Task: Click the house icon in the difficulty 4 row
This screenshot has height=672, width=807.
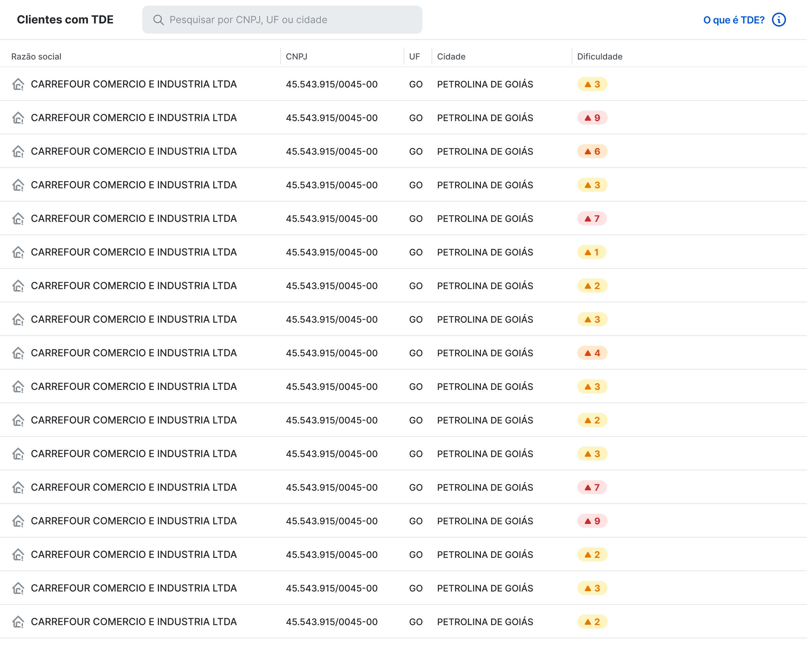Action: click(18, 353)
